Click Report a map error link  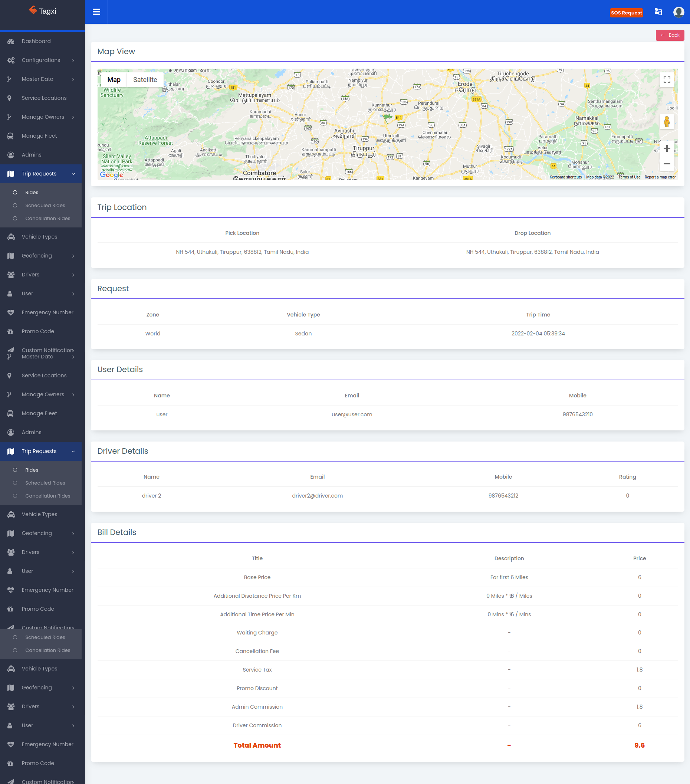(660, 177)
